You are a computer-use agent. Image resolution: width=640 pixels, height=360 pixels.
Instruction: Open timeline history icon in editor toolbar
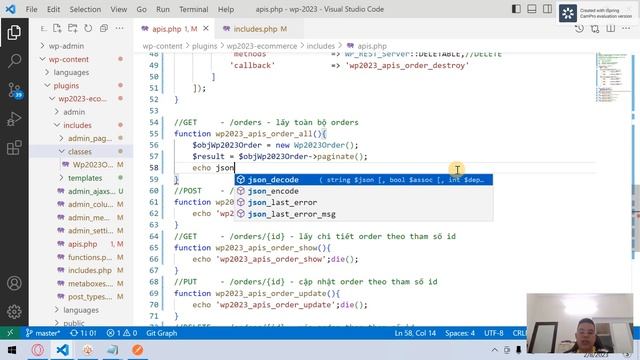(x=579, y=29)
